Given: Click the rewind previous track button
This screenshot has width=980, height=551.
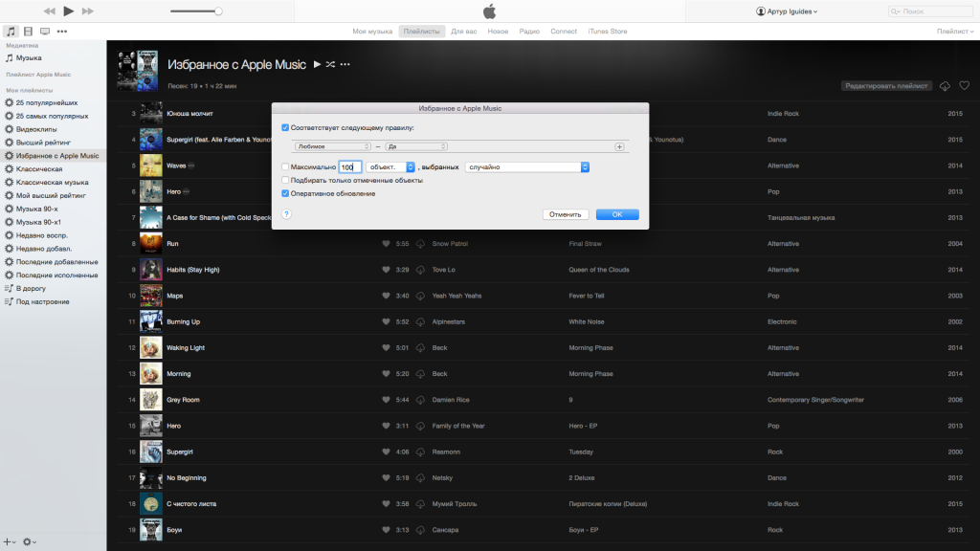Looking at the screenshot, I should click(x=49, y=11).
